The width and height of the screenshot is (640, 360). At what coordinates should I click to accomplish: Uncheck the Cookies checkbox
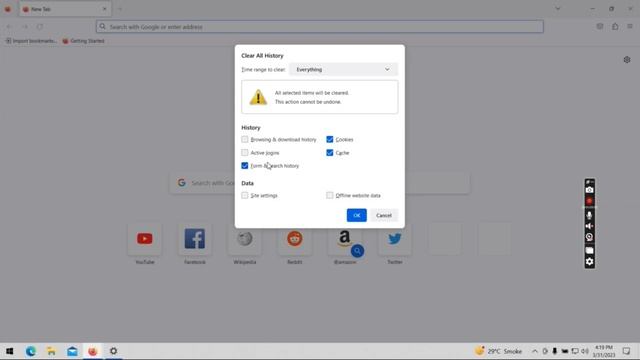329,140
